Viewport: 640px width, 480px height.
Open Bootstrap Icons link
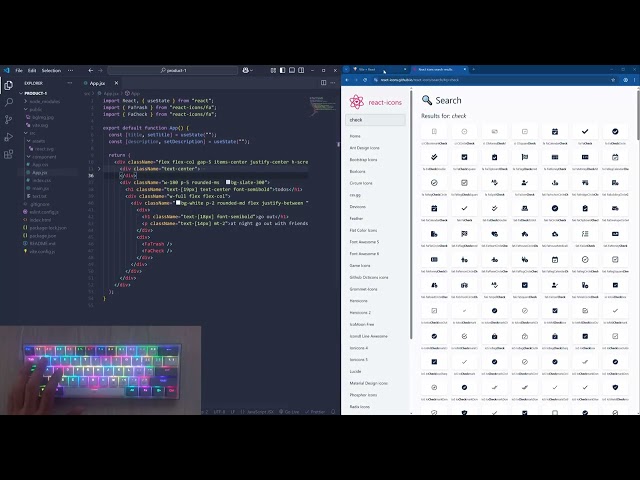pos(363,160)
